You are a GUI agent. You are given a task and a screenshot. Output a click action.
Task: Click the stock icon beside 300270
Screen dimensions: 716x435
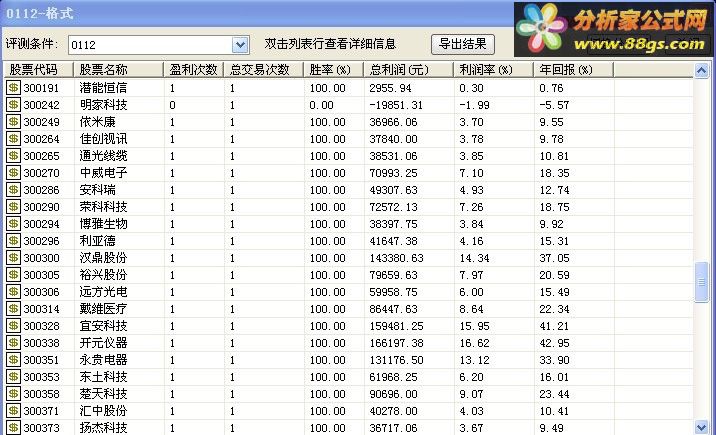click(x=13, y=173)
